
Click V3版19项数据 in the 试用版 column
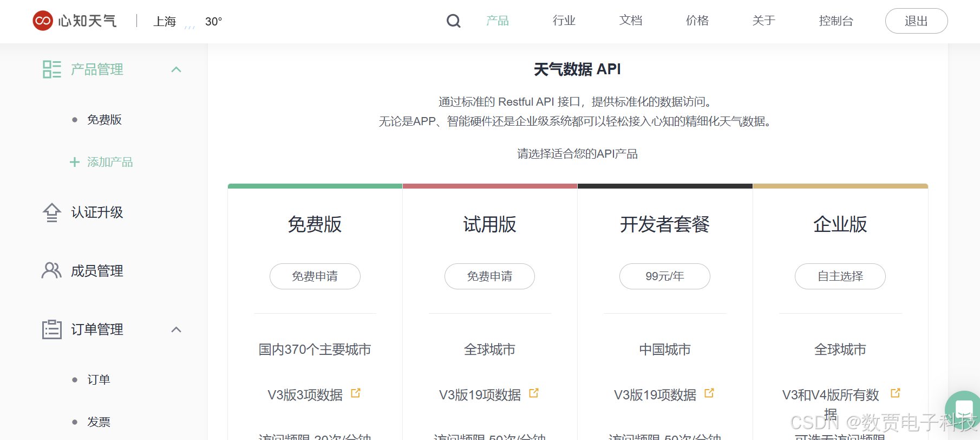pyautogui.click(x=480, y=395)
